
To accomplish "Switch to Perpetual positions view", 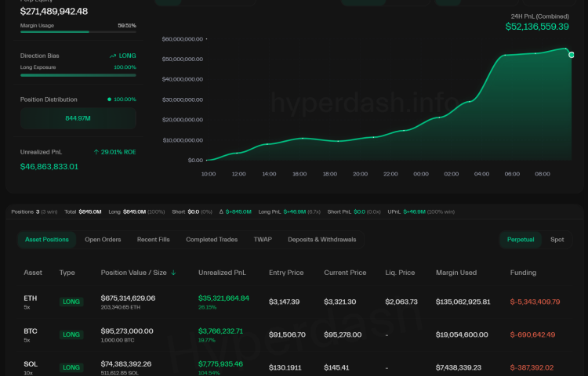I will click(x=521, y=240).
